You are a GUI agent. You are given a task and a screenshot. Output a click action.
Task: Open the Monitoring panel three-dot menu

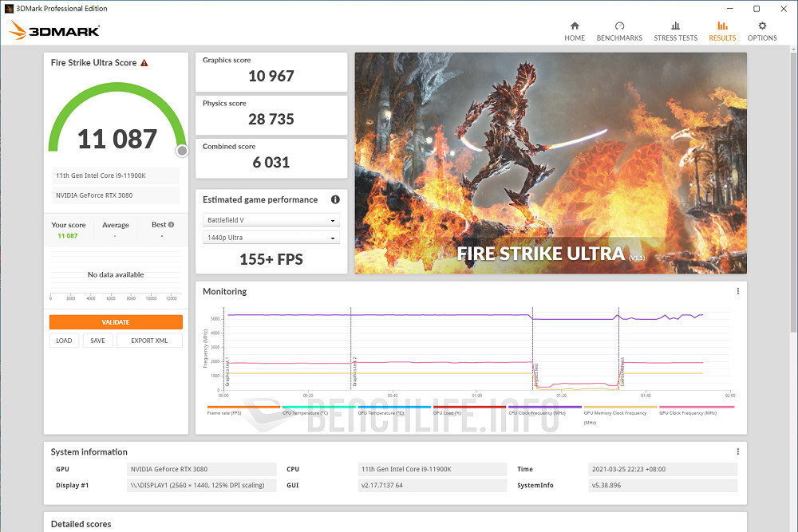(737, 290)
